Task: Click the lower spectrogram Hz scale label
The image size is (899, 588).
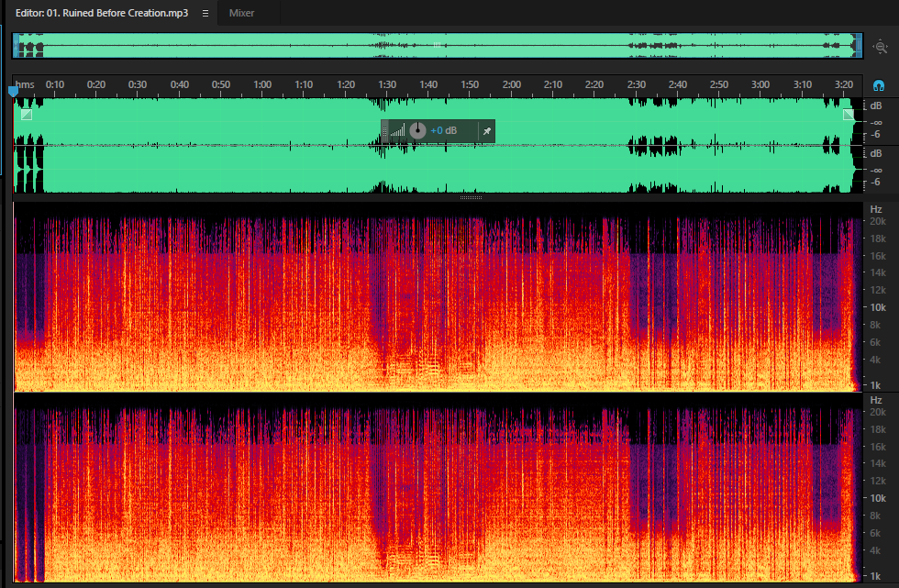Action: pos(875,400)
